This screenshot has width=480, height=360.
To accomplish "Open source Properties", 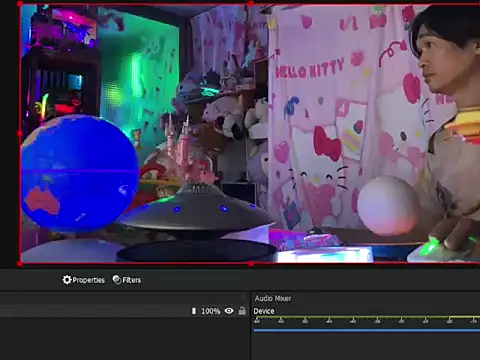I will (84, 280).
